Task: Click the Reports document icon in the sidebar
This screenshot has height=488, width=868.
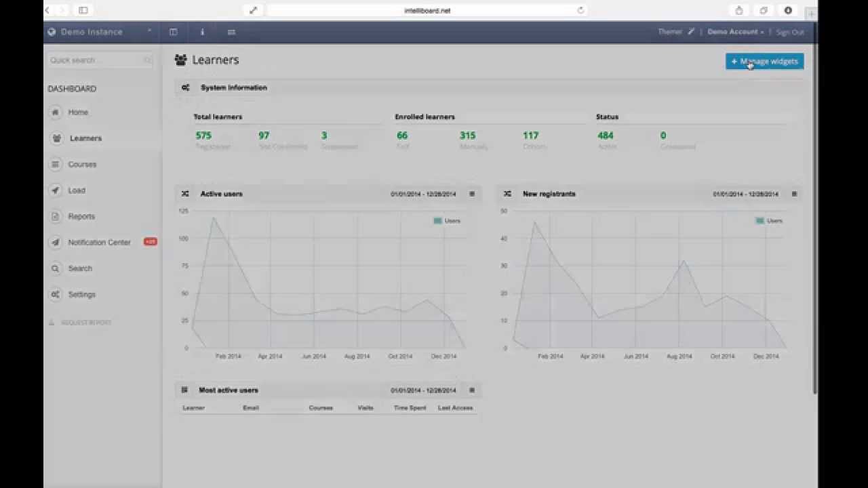Action: tap(56, 217)
